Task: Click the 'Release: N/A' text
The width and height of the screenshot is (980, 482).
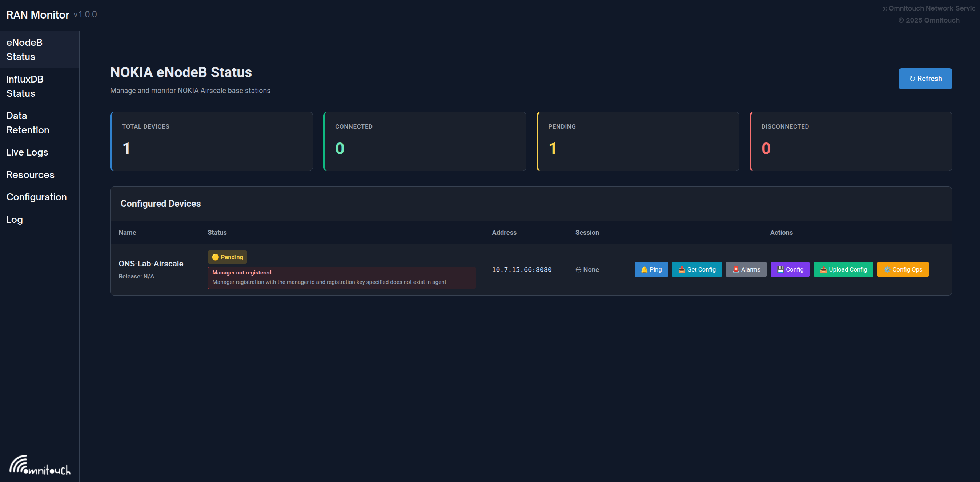Action: pos(136,277)
